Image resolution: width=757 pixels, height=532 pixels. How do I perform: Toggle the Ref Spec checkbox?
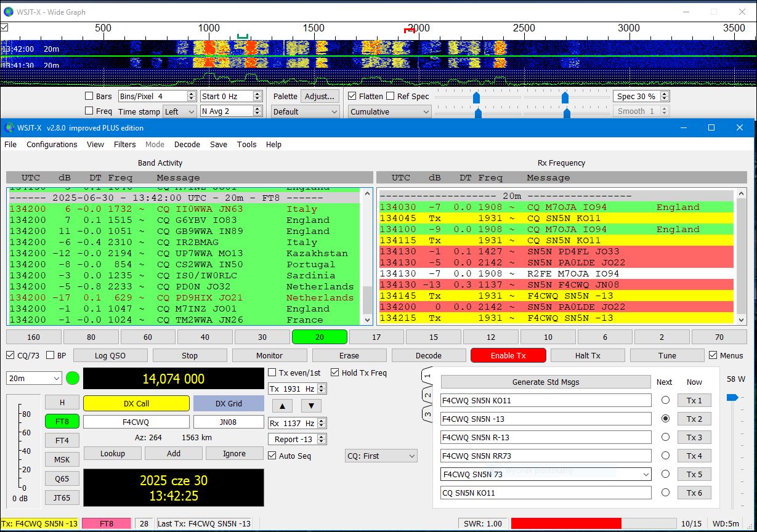point(390,96)
